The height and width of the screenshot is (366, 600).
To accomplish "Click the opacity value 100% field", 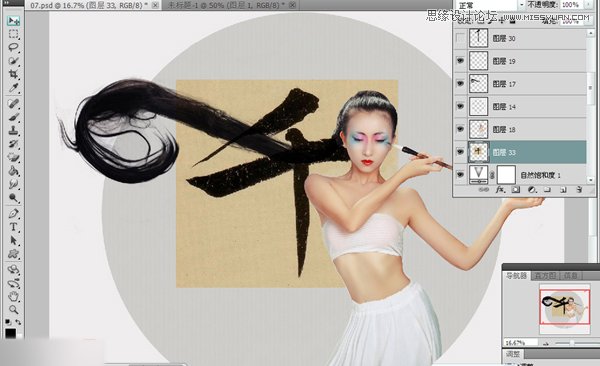I will click(x=571, y=5).
